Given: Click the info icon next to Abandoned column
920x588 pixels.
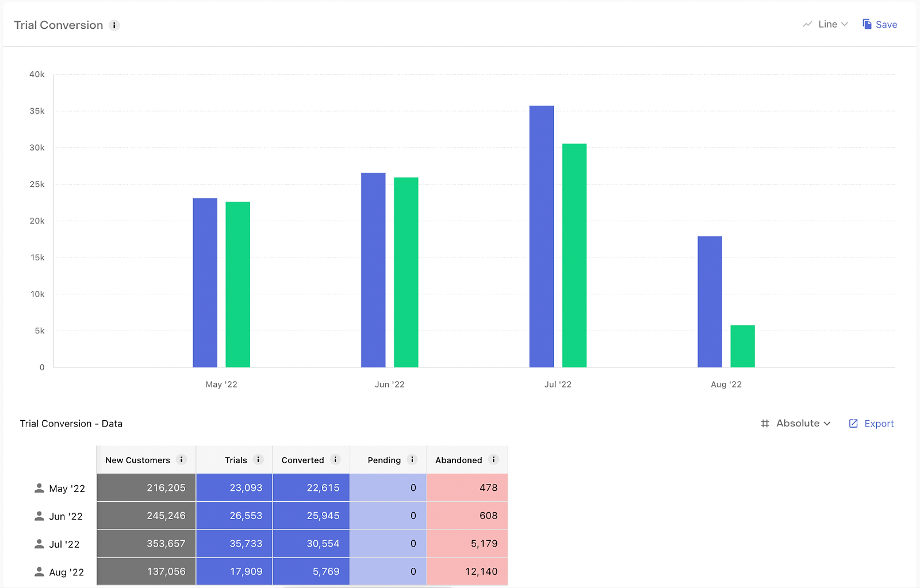Looking at the screenshot, I should (x=493, y=460).
